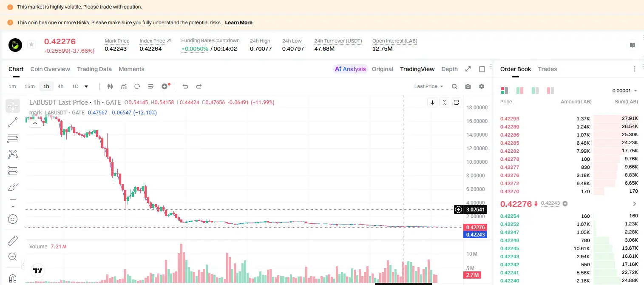Redo the last chart action
The height and width of the screenshot is (285, 644).
tap(199, 86)
